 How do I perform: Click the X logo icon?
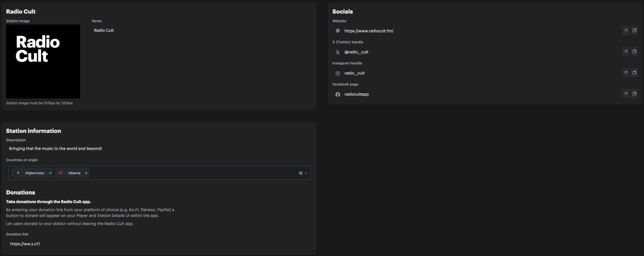337,52
